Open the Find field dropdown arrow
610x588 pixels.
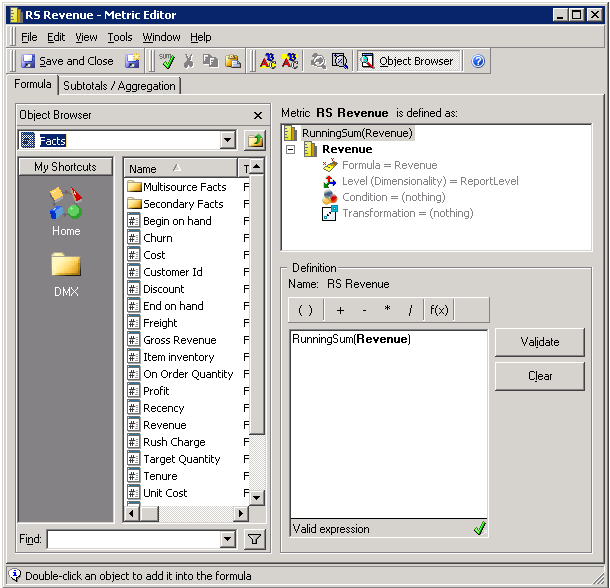coord(227,540)
